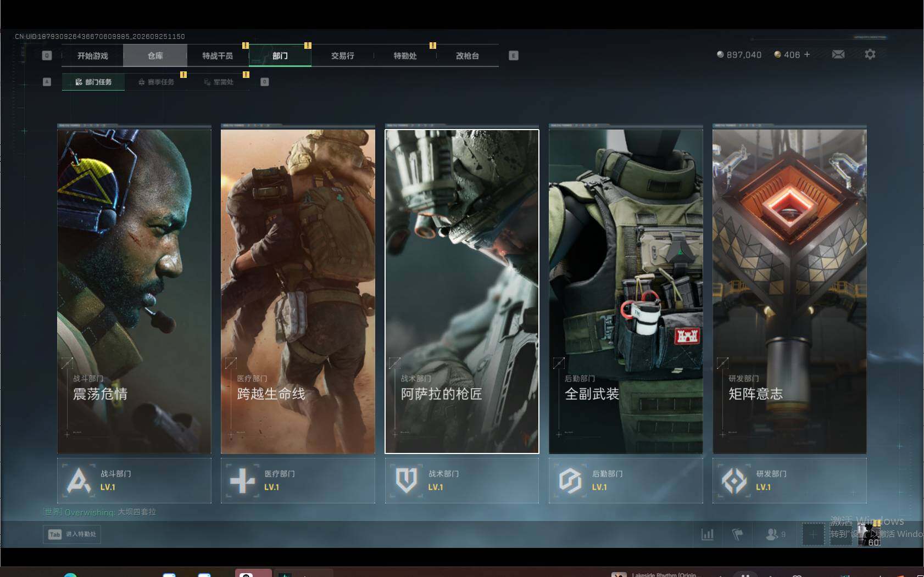Click the 后勤部门 hexagon emblem icon

coord(570,480)
